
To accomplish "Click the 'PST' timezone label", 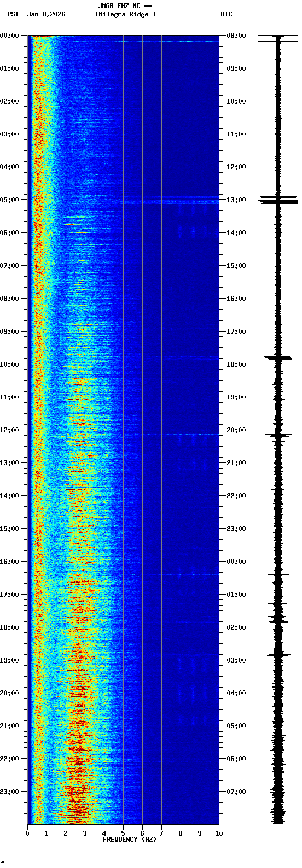I will point(13,14).
